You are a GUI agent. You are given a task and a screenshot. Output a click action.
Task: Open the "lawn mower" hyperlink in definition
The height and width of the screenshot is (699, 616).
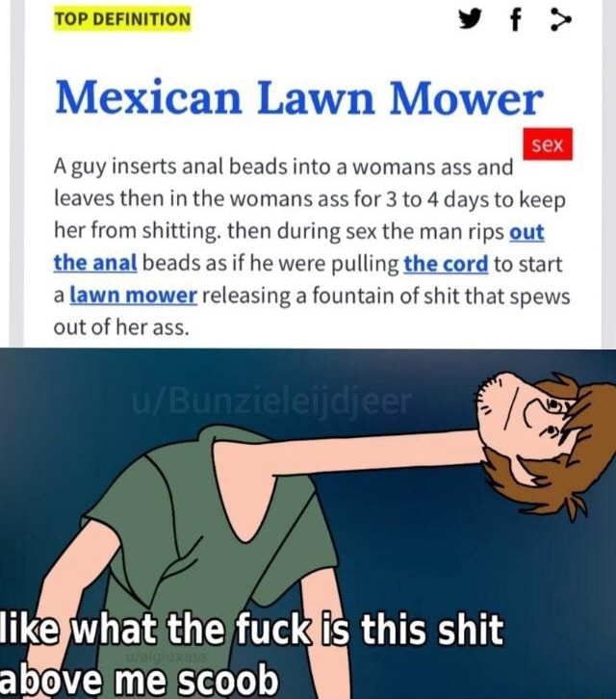133,296
